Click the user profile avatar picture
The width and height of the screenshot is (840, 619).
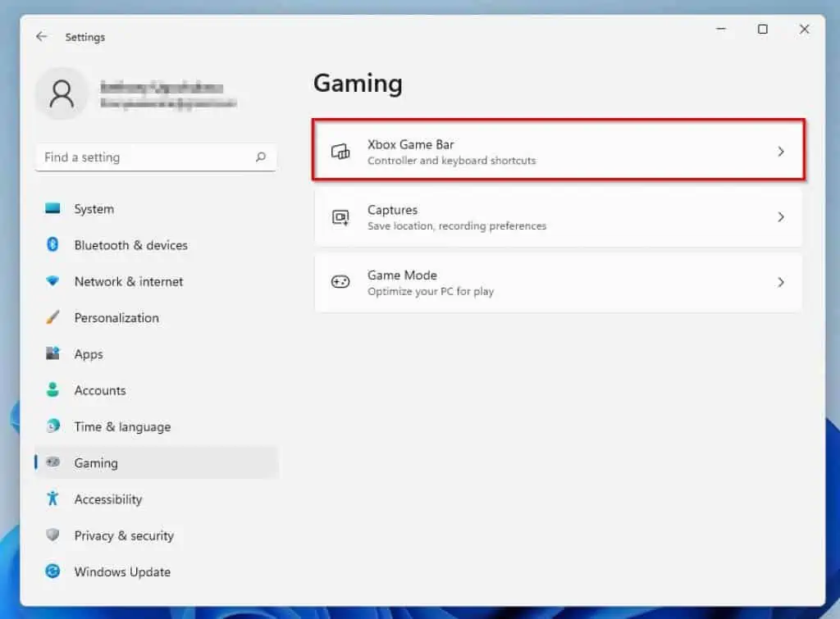(x=62, y=93)
